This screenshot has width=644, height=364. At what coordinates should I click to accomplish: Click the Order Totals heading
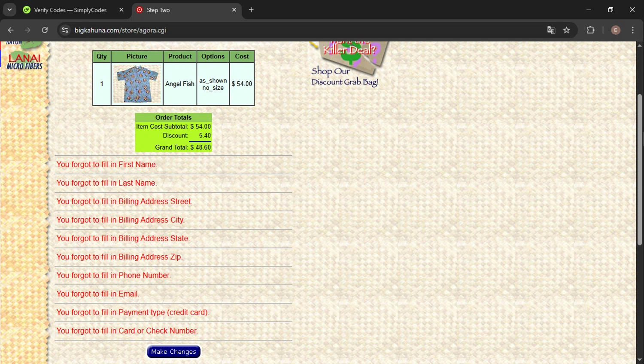pyautogui.click(x=173, y=117)
